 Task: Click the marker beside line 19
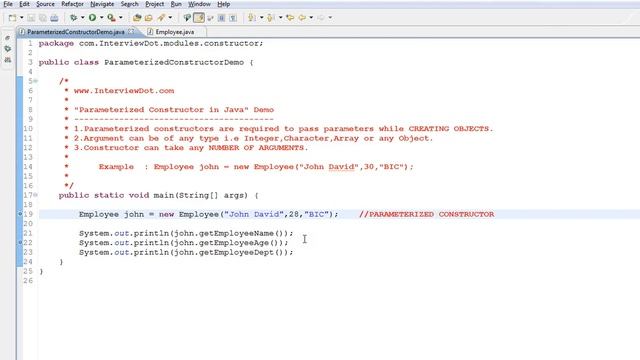point(20,214)
